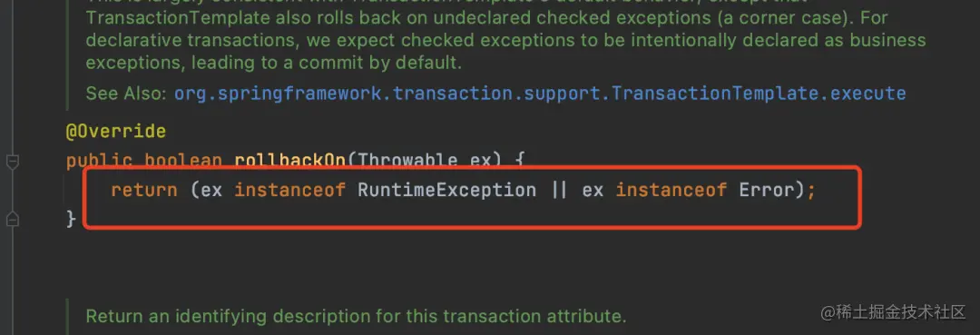Click the 'Return an identifying description' doc comment

tap(356, 316)
